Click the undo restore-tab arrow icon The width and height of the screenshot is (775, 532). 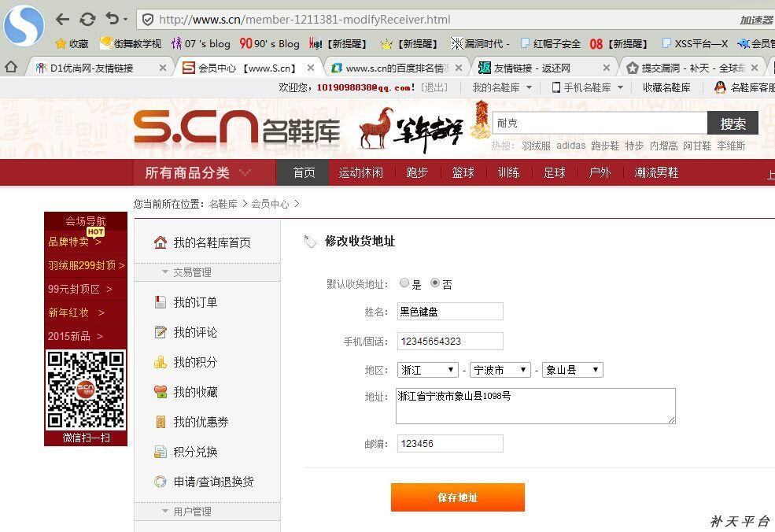pyautogui.click(x=113, y=19)
